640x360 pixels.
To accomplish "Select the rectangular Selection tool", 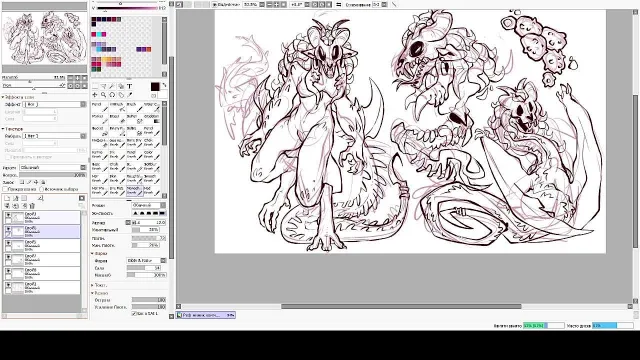I will (95, 86).
